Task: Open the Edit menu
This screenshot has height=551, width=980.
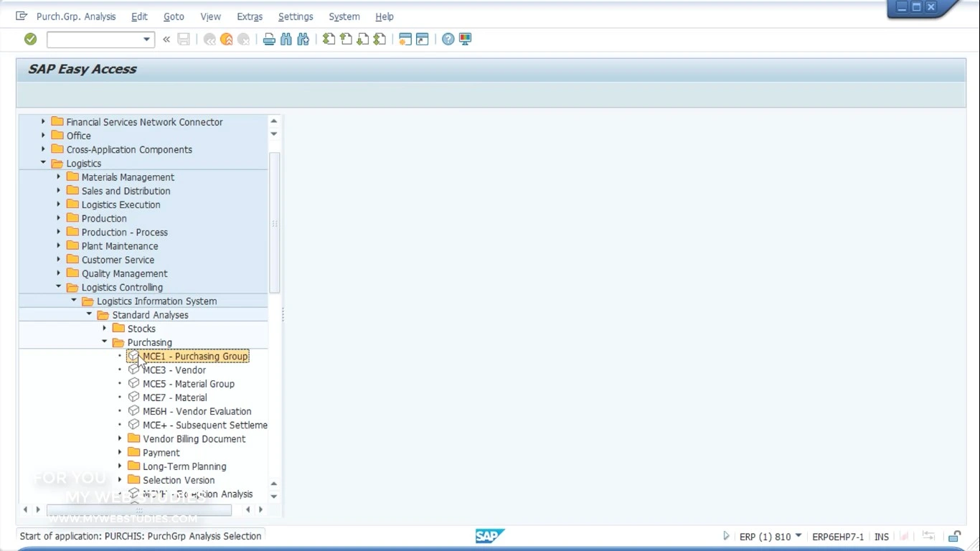Action: 139,17
